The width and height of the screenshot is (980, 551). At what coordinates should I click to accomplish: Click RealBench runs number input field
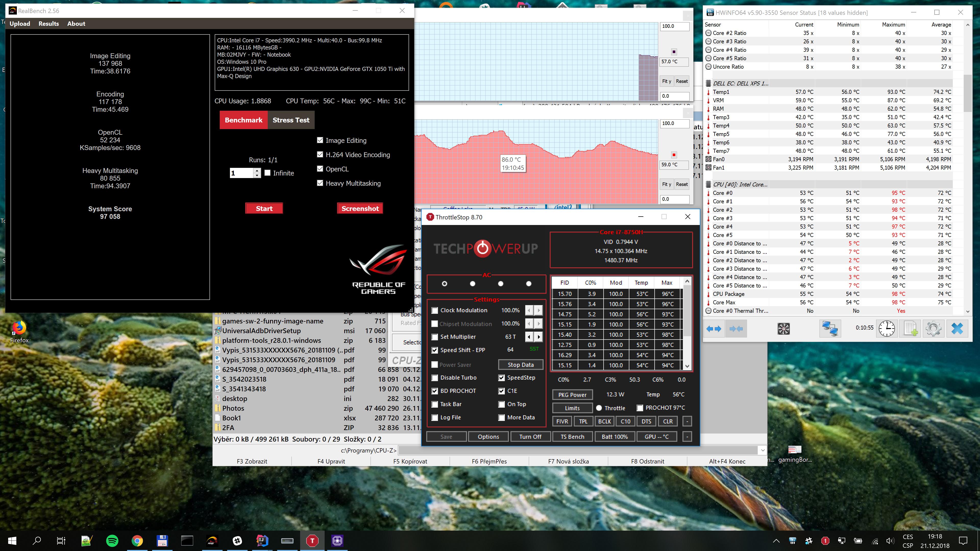tap(242, 173)
